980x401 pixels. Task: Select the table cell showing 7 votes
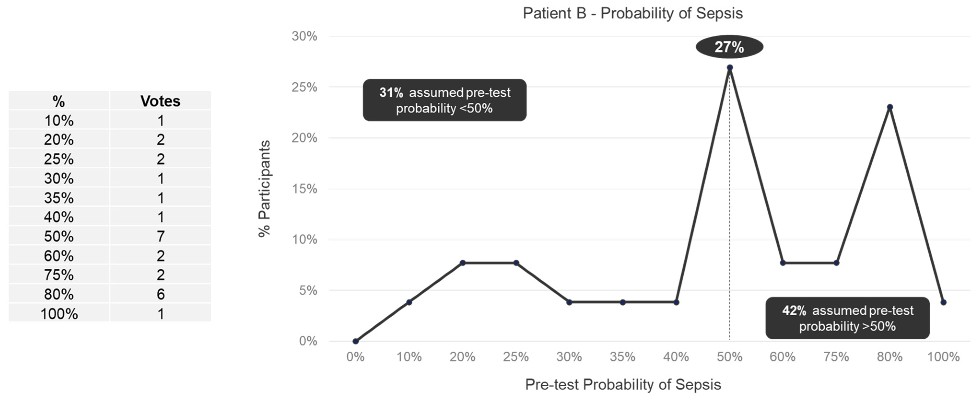[x=160, y=236]
